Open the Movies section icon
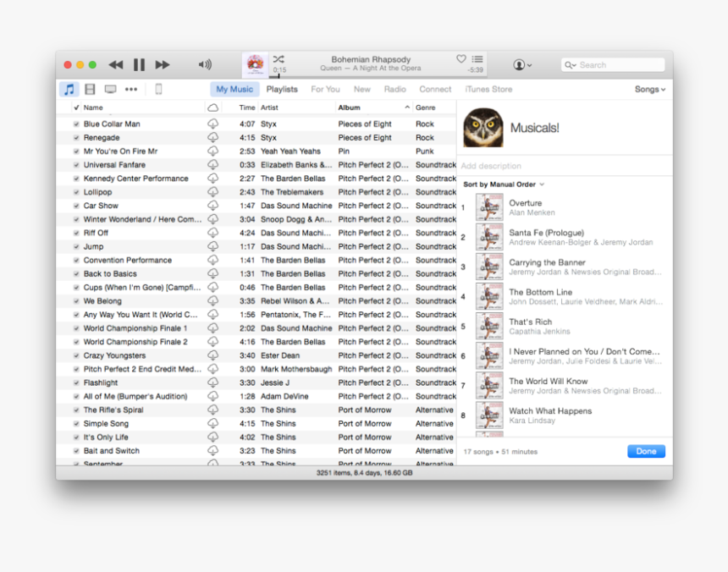Viewport: 728px width, 572px height. (90, 89)
